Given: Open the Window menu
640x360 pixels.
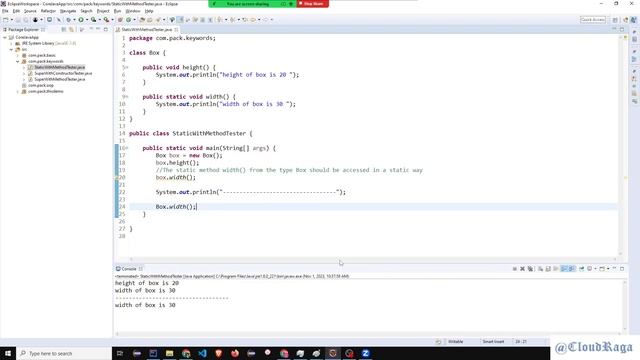Looking at the screenshot, I should (x=133, y=11).
